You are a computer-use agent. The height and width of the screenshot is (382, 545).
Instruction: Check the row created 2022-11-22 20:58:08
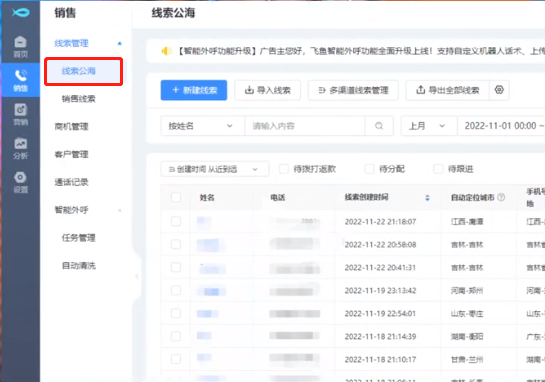click(176, 244)
